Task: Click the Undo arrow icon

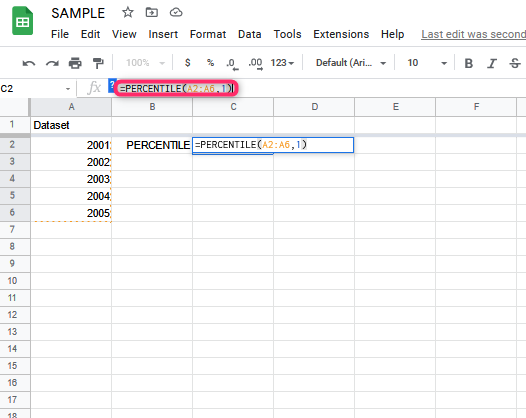Action: 29,63
